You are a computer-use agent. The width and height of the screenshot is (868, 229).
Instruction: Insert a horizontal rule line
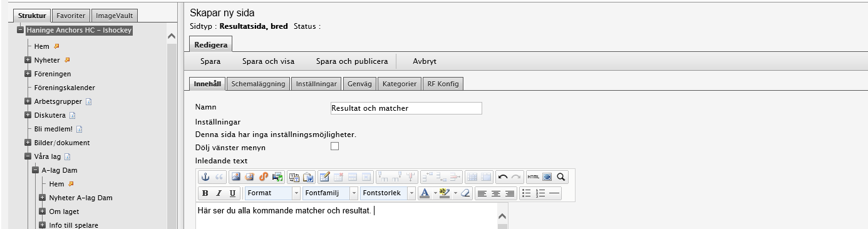pyautogui.click(x=554, y=193)
